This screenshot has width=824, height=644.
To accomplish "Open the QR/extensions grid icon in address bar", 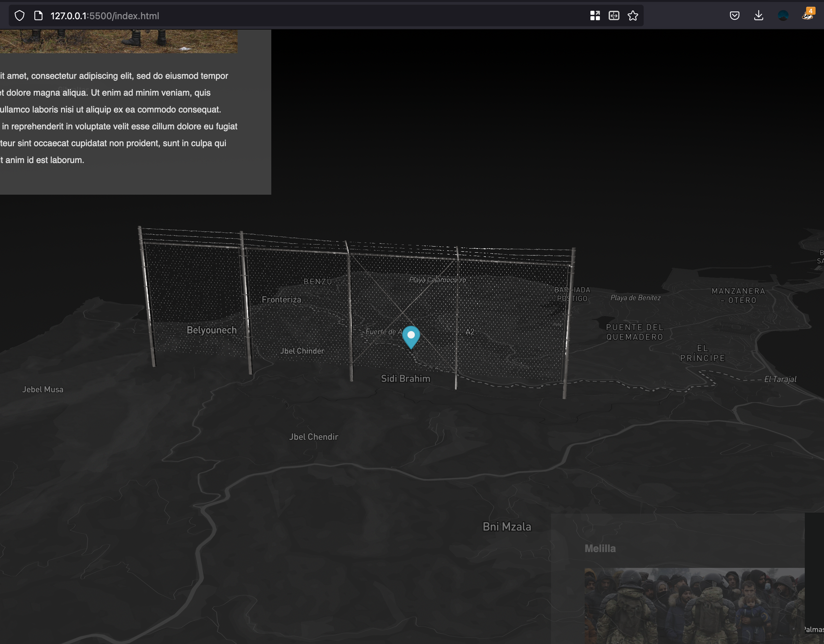I will (x=595, y=15).
